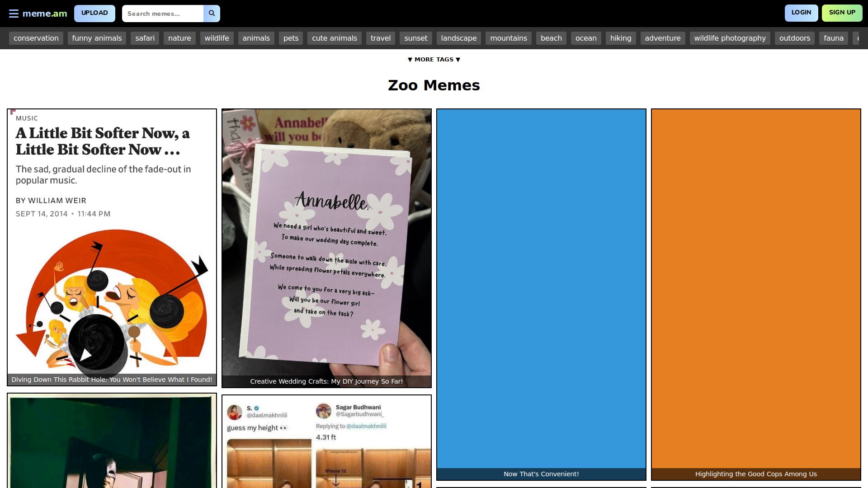Image resolution: width=868 pixels, height=488 pixels.
Task: Pick the cute animals tag
Action: click(334, 38)
